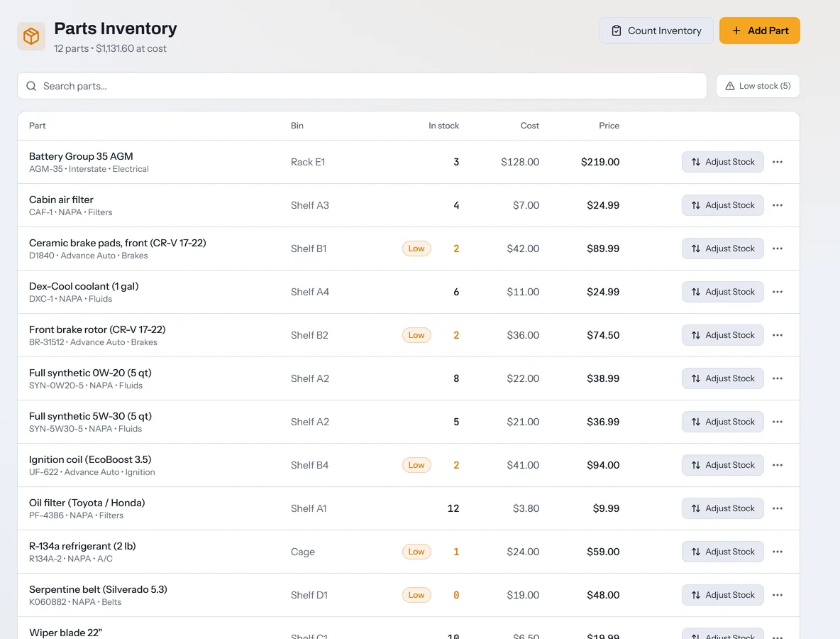Open more options for Full synthetic 0W-20
The width and height of the screenshot is (840, 639).
[778, 378]
